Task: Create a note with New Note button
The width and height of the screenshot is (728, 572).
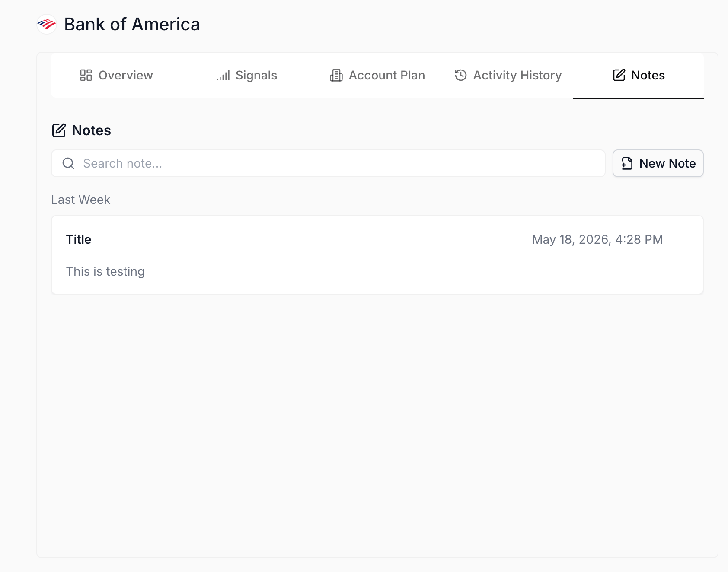Action: pyautogui.click(x=658, y=163)
